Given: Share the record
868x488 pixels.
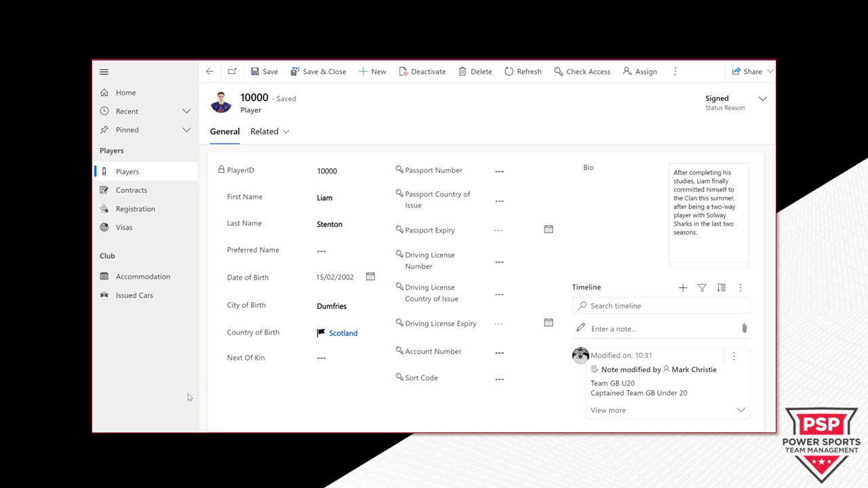Looking at the screenshot, I should pos(747,71).
